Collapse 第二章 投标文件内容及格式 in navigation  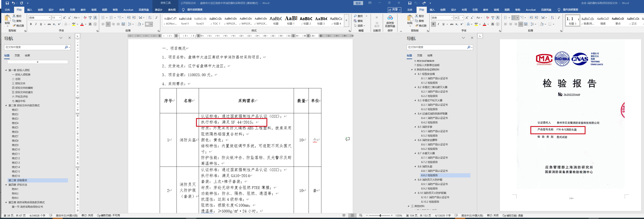click(x=6, y=105)
